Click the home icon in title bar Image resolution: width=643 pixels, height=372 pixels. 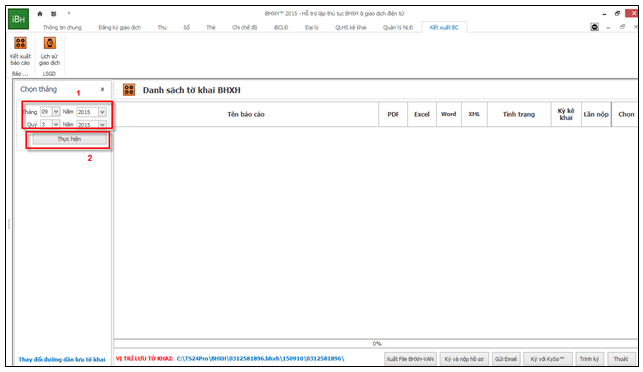coord(40,14)
